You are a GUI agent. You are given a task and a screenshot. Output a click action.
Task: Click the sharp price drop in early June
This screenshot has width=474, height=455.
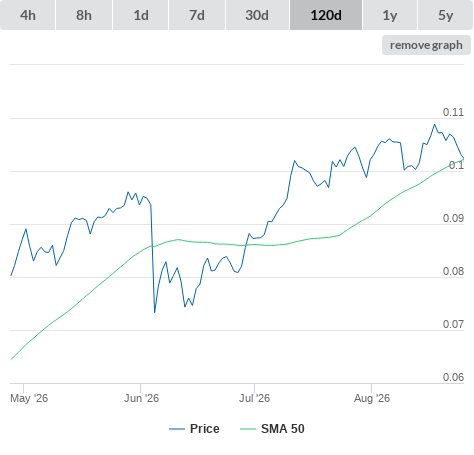pyautogui.click(x=153, y=258)
